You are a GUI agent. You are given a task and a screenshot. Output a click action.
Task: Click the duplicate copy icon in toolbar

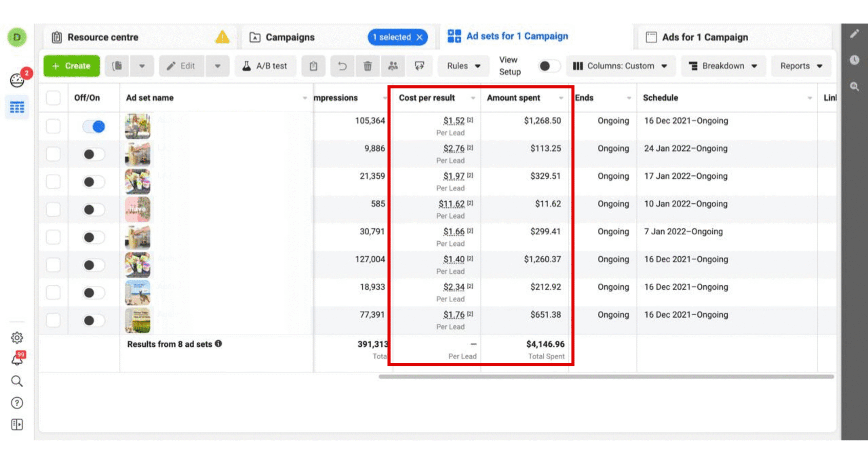pos(117,66)
